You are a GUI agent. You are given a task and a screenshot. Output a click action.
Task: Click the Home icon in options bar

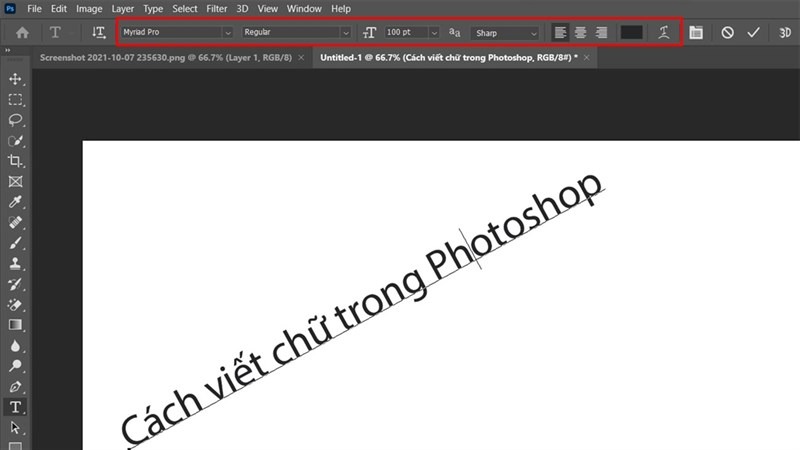pos(22,33)
